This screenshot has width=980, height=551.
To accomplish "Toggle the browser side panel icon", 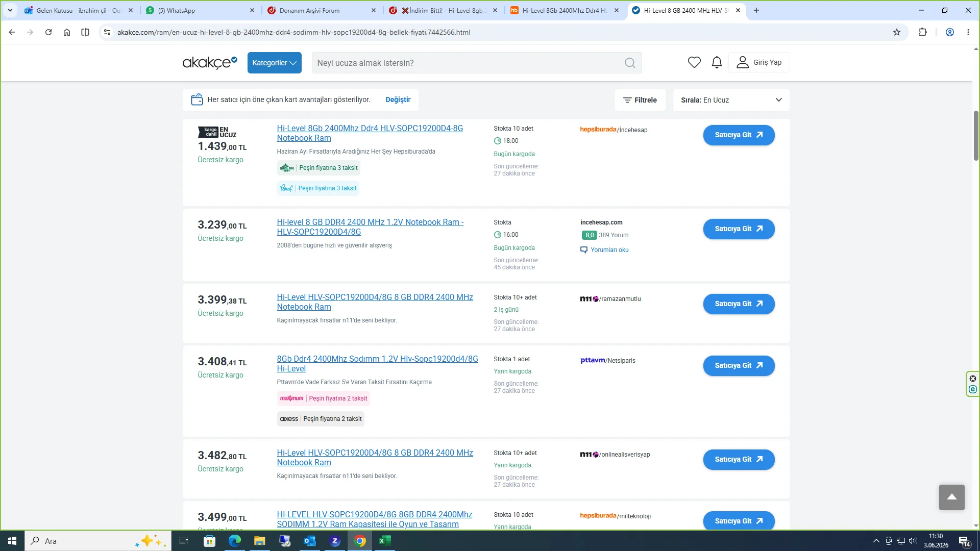I will tap(85, 32).
